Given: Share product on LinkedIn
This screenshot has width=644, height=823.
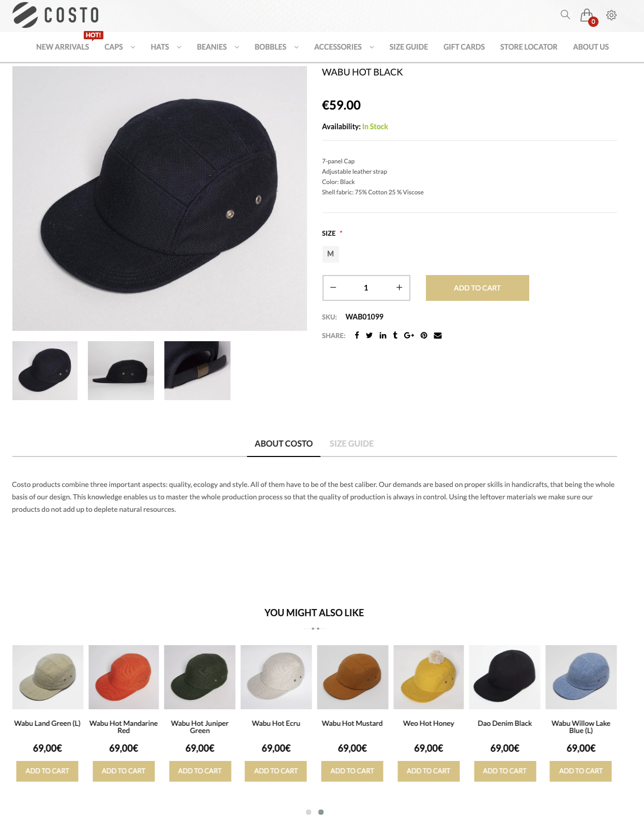Looking at the screenshot, I should [x=382, y=336].
